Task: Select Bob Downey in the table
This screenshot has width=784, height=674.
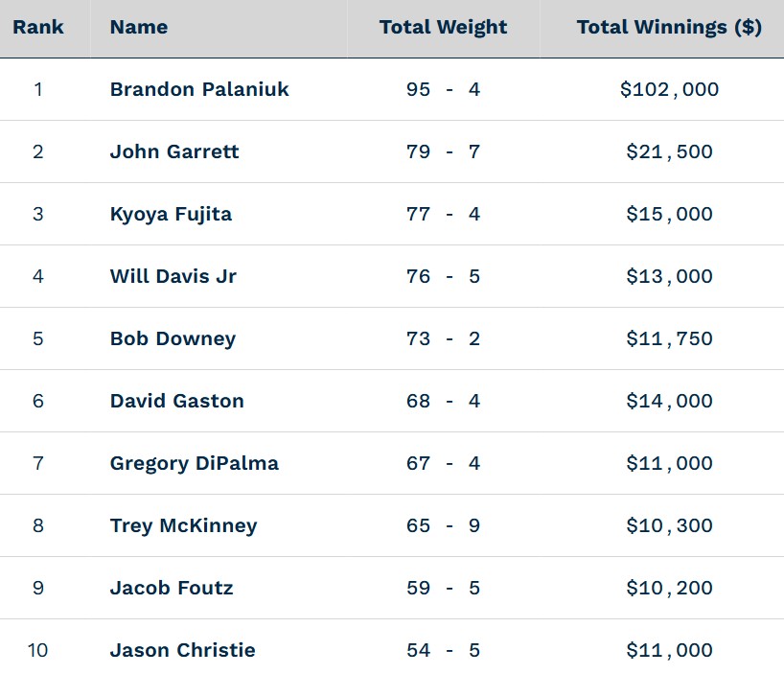Action: [x=173, y=338]
